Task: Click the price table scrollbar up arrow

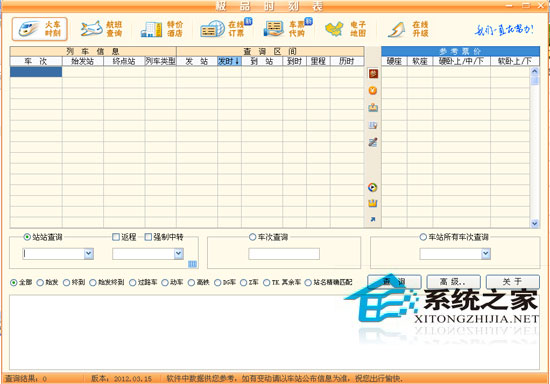Action: [535, 71]
